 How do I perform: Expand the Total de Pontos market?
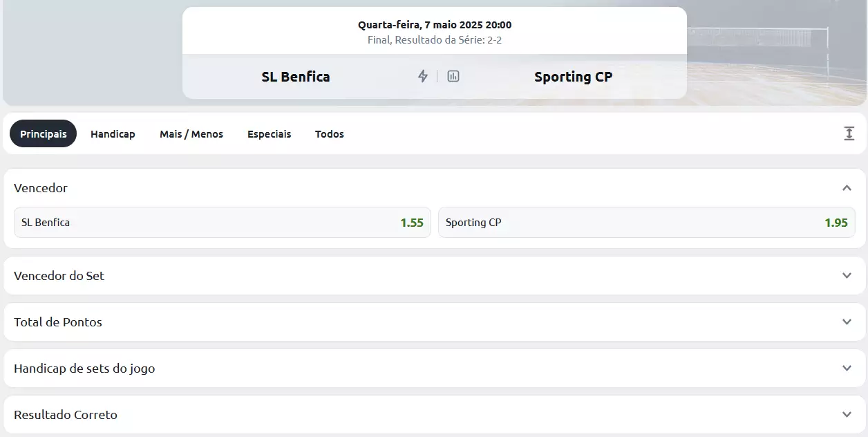[x=847, y=322]
